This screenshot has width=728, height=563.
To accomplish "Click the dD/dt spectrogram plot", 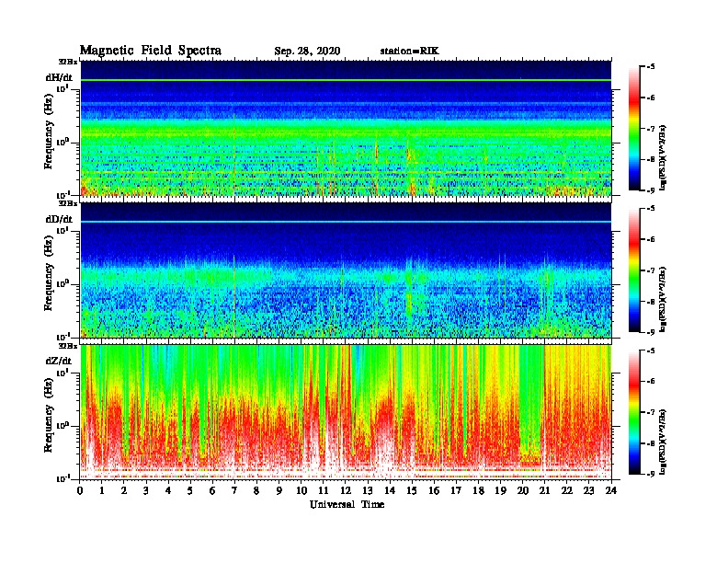I will click(346, 270).
